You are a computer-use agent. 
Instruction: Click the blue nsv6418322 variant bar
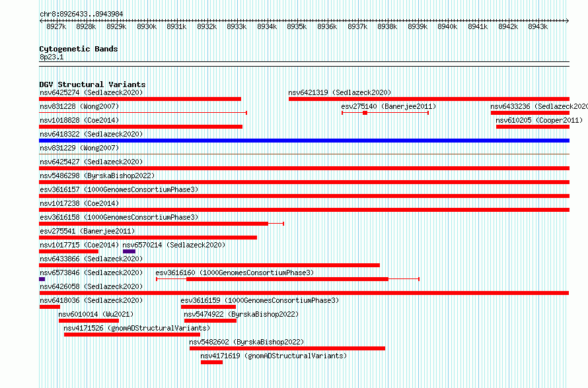coord(304,141)
